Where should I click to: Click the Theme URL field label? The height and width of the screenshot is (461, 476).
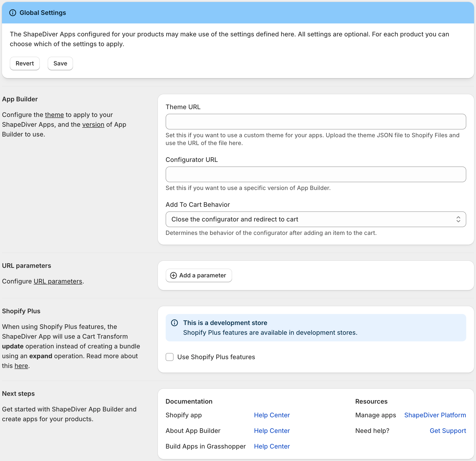click(183, 107)
